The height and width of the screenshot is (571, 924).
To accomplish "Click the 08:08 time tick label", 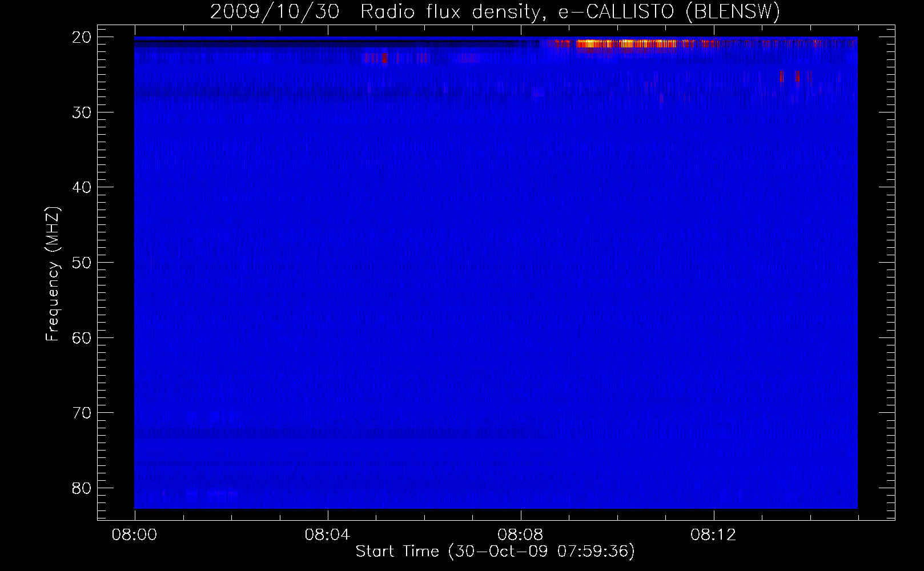I will [520, 535].
